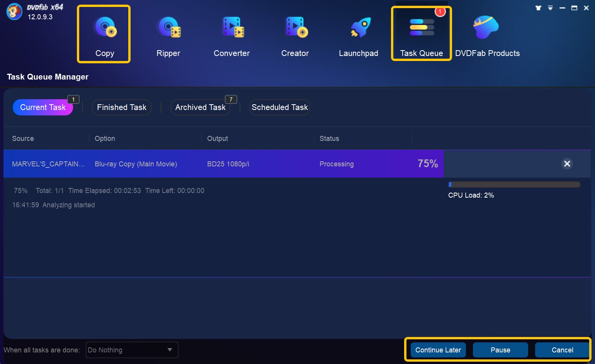The height and width of the screenshot is (364, 595).
Task: Click the DVDFab mascot logo
Action: (14, 12)
